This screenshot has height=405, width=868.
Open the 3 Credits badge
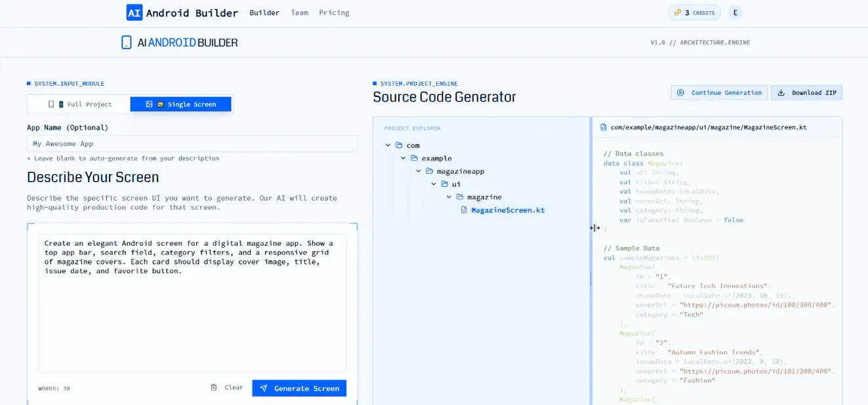tap(694, 12)
